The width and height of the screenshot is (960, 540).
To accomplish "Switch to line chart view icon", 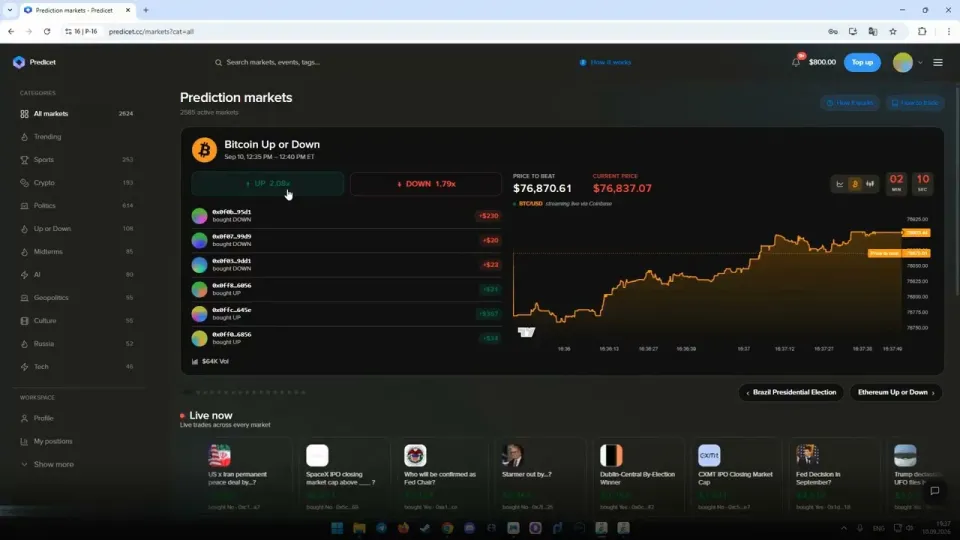I will pos(840,184).
